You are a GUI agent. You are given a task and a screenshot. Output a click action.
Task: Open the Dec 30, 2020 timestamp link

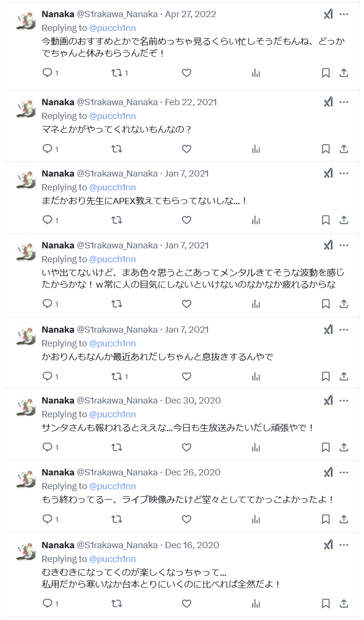point(192,400)
